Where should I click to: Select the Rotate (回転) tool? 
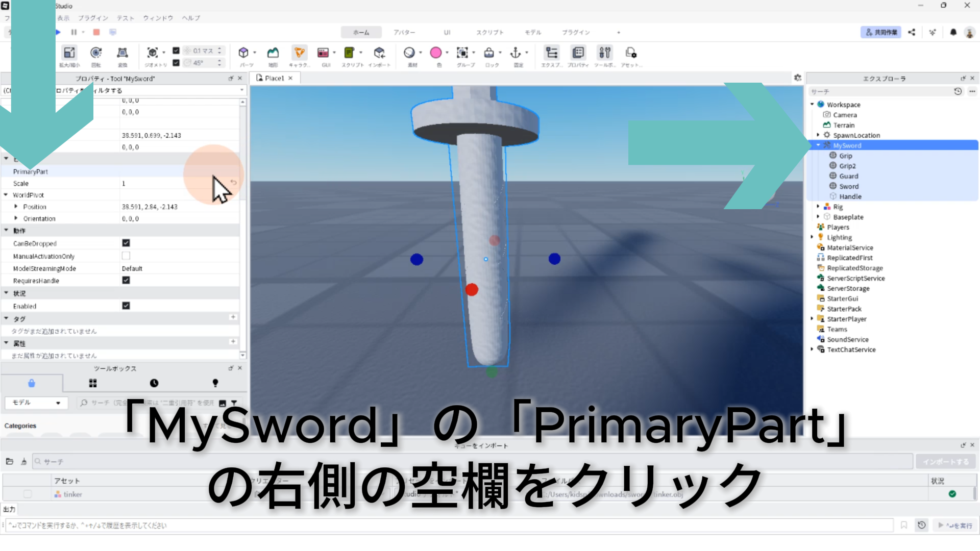[x=95, y=53]
